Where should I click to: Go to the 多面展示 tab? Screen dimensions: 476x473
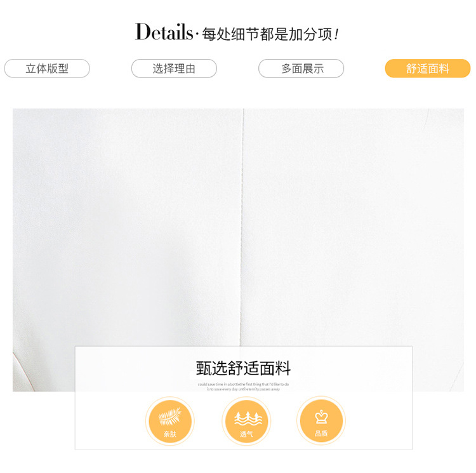pyautogui.click(x=301, y=69)
